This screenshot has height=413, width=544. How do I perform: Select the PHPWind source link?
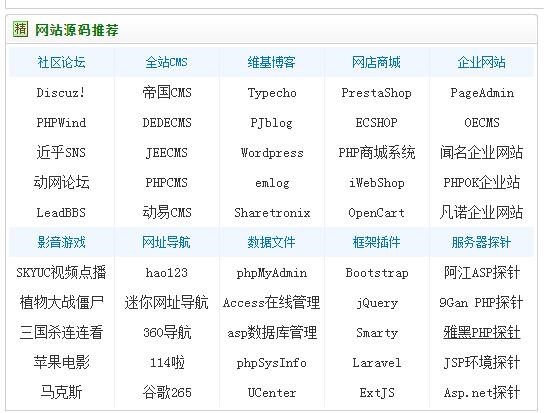pyautogui.click(x=61, y=123)
